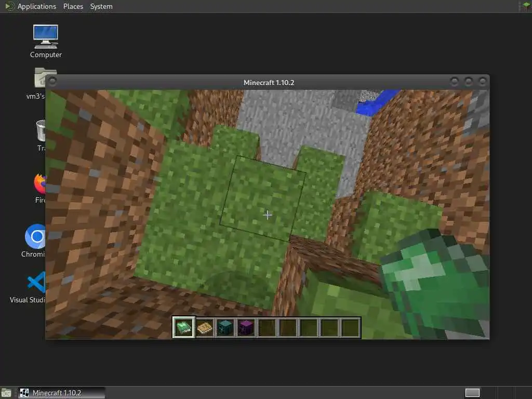Close the Minecraft window

tap(482, 82)
